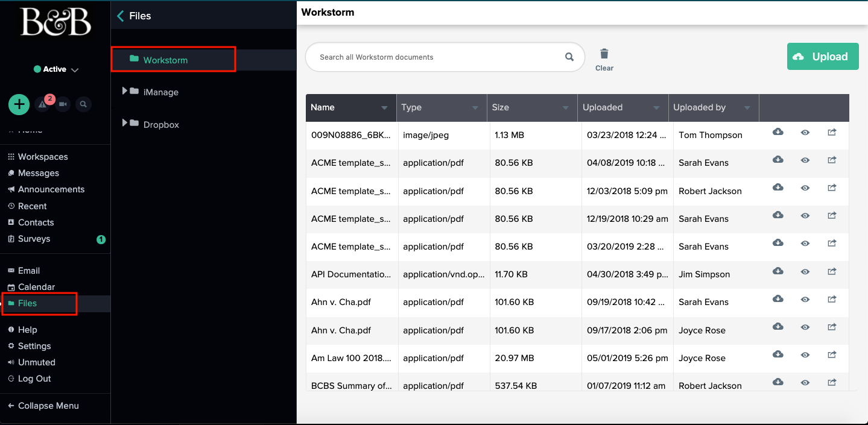The width and height of the screenshot is (868, 425).
Task: Share ACME template uploaded 12/19/2018
Action: pos(832,216)
